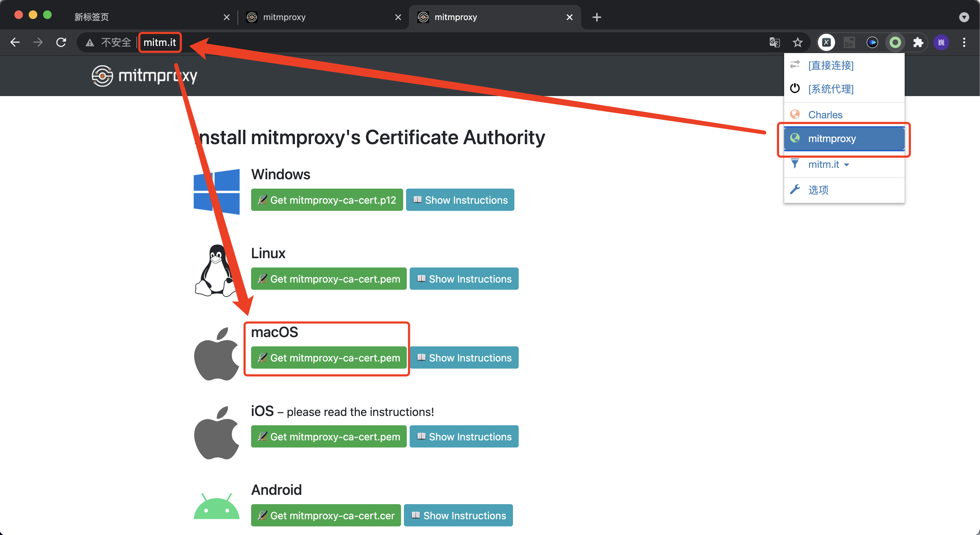
Task: Click the Certificate Authority page title
Action: [x=369, y=137]
